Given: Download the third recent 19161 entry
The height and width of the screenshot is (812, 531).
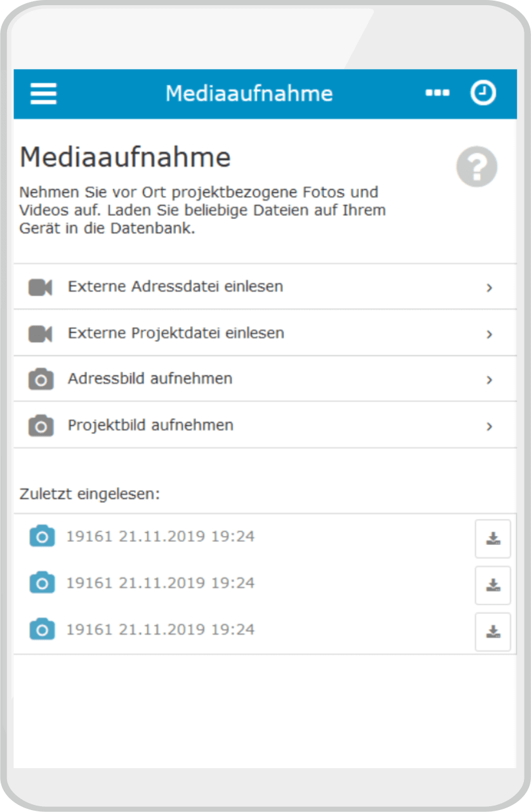Looking at the screenshot, I should point(493,631).
